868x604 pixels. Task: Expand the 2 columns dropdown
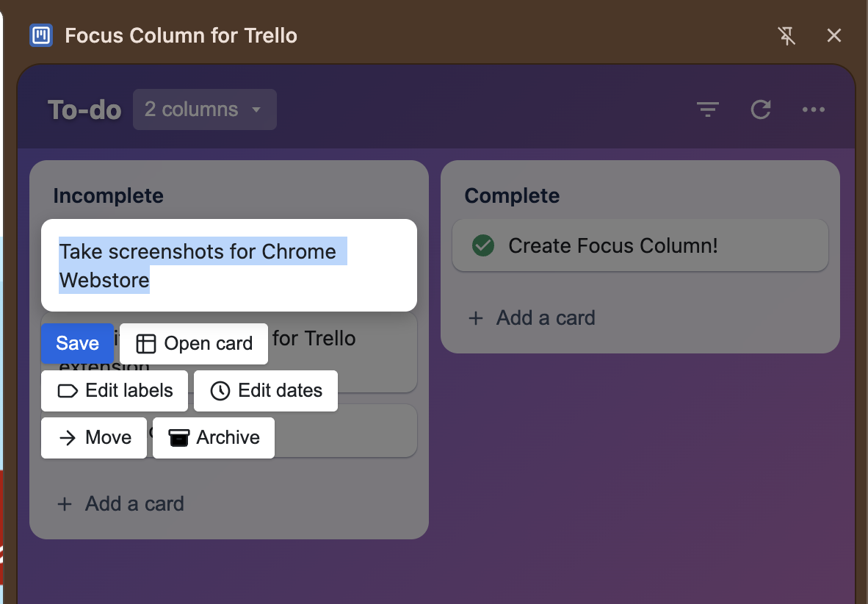pyautogui.click(x=204, y=109)
